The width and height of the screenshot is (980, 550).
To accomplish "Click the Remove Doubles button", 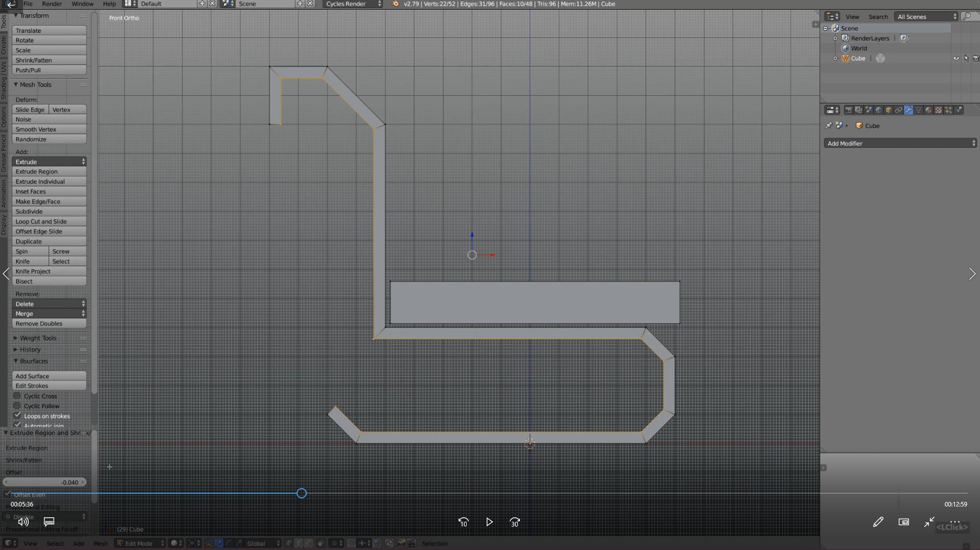I will pyautogui.click(x=49, y=323).
